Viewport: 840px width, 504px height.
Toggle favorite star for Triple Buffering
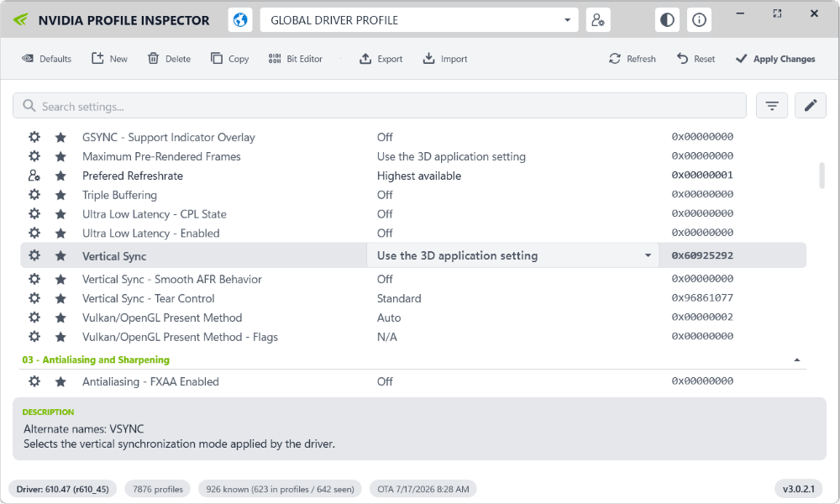[60, 196]
